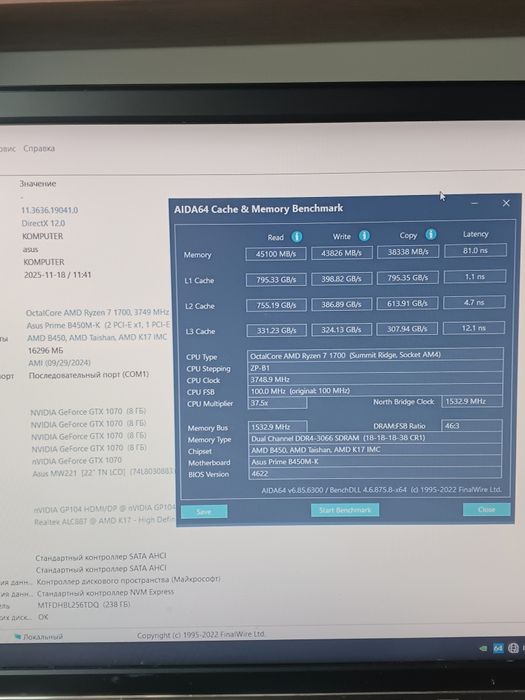Click CPU Stepping value ZP-B1
The height and width of the screenshot is (700, 525).
pos(375,367)
